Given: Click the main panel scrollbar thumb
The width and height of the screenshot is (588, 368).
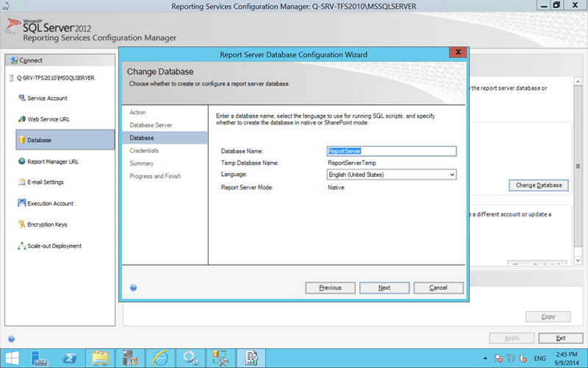Looking at the screenshot, I should pos(578,166).
